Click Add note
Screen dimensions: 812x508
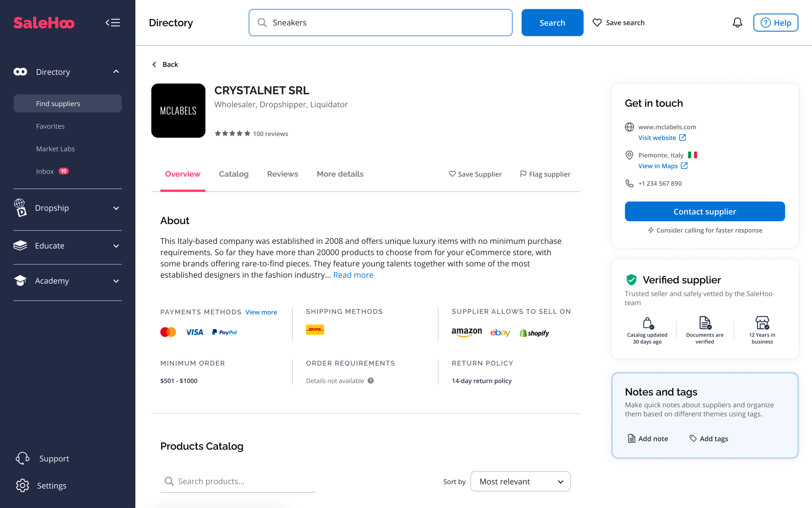pos(647,439)
